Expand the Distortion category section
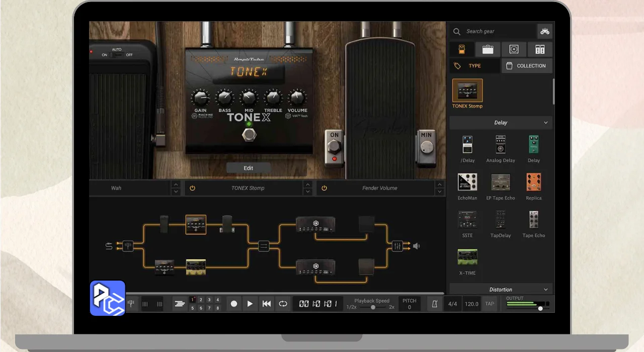The width and height of the screenshot is (644, 352). [x=546, y=290]
